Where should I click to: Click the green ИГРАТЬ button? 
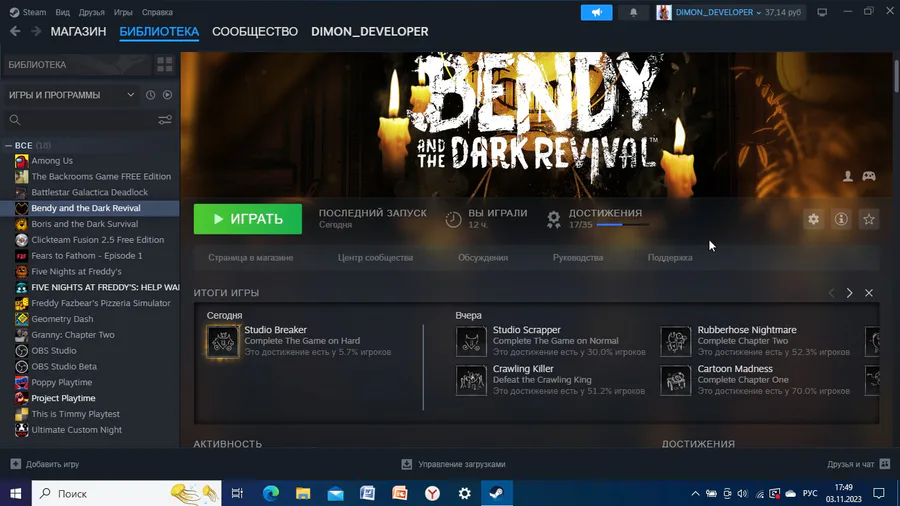[x=247, y=219]
